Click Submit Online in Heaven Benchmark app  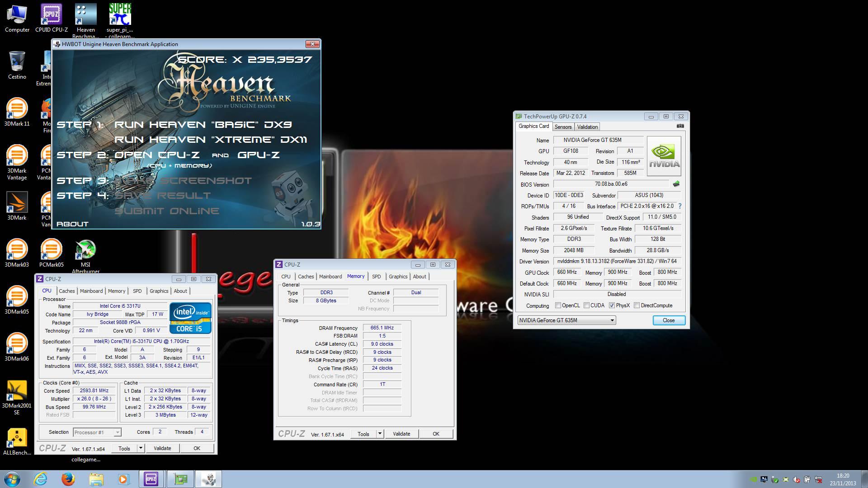[x=166, y=211]
